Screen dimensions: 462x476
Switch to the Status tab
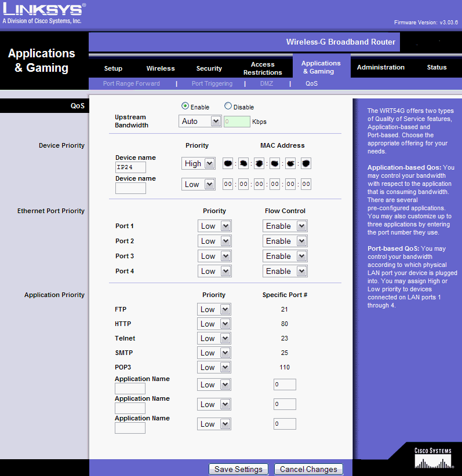click(436, 67)
